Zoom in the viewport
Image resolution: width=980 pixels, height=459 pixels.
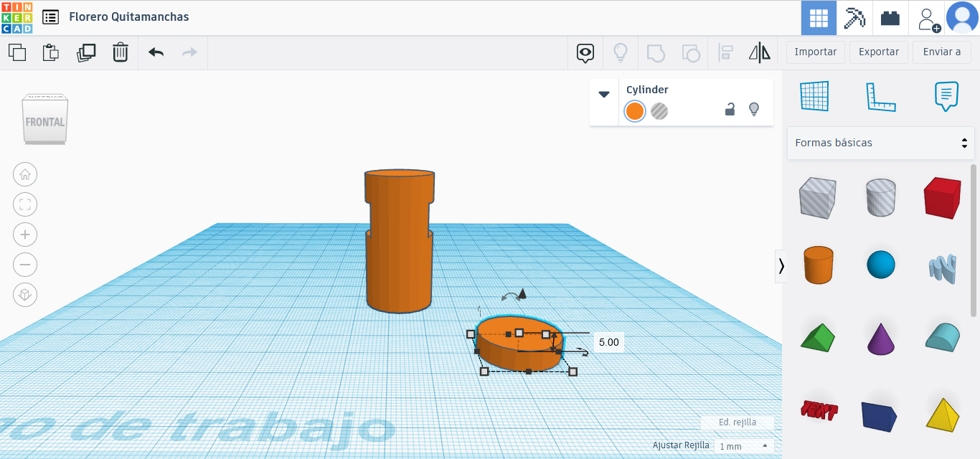pyautogui.click(x=25, y=235)
